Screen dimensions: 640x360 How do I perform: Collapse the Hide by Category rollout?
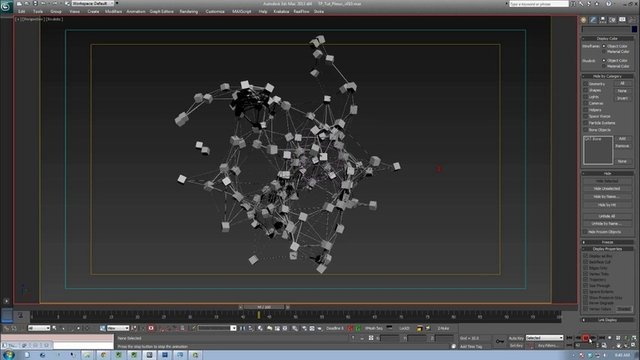(x=607, y=76)
